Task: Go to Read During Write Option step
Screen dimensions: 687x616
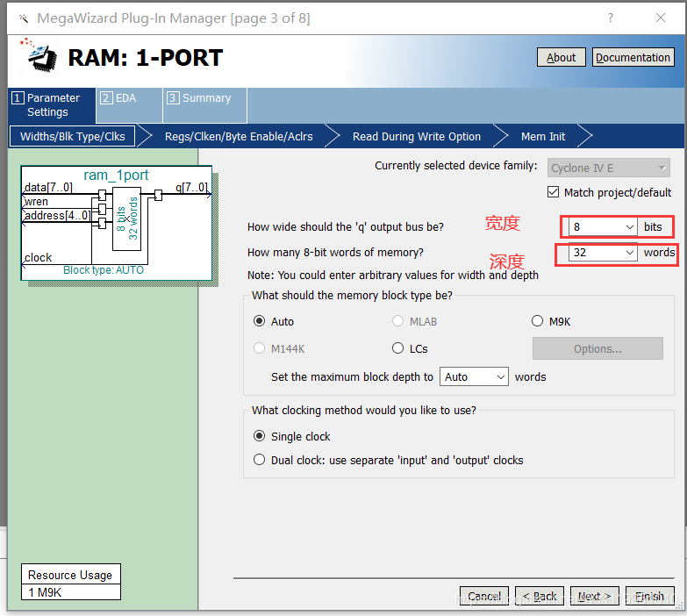Action: click(x=417, y=136)
